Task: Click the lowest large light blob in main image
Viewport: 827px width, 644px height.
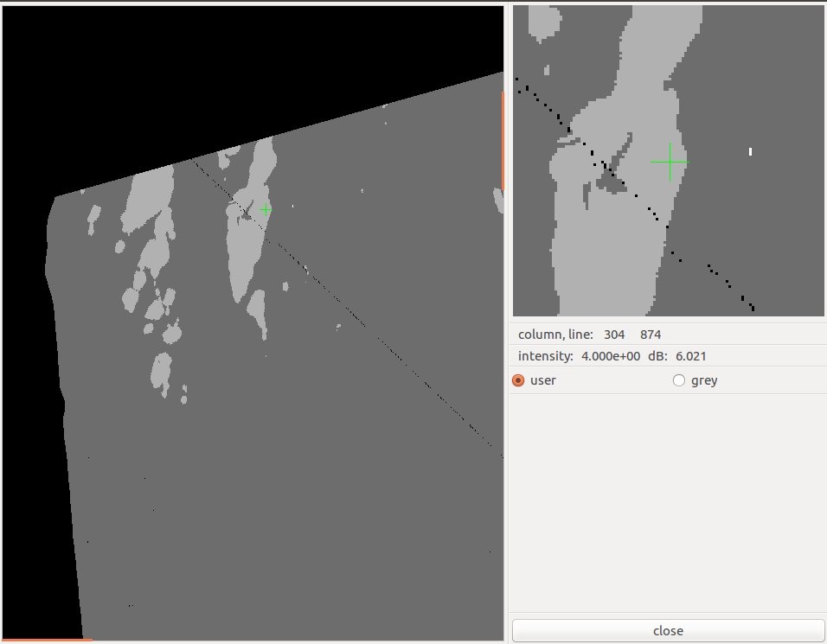Action: pos(161,370)
